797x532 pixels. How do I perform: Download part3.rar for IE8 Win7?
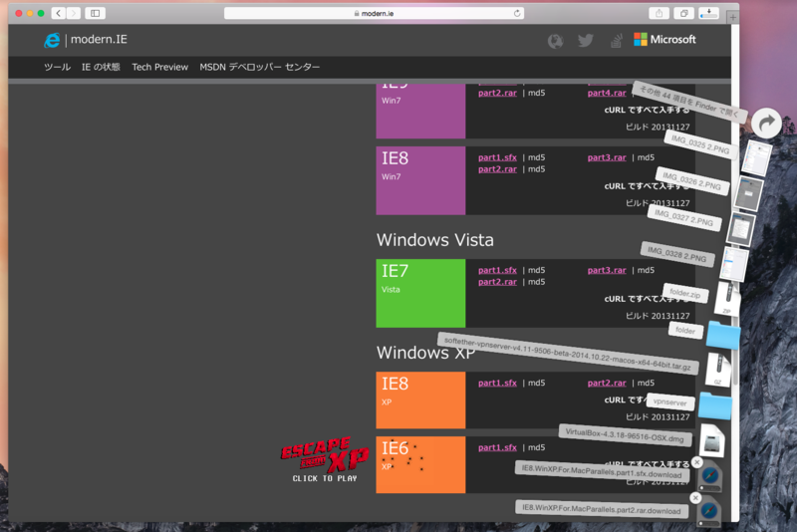tap(607, 157)
